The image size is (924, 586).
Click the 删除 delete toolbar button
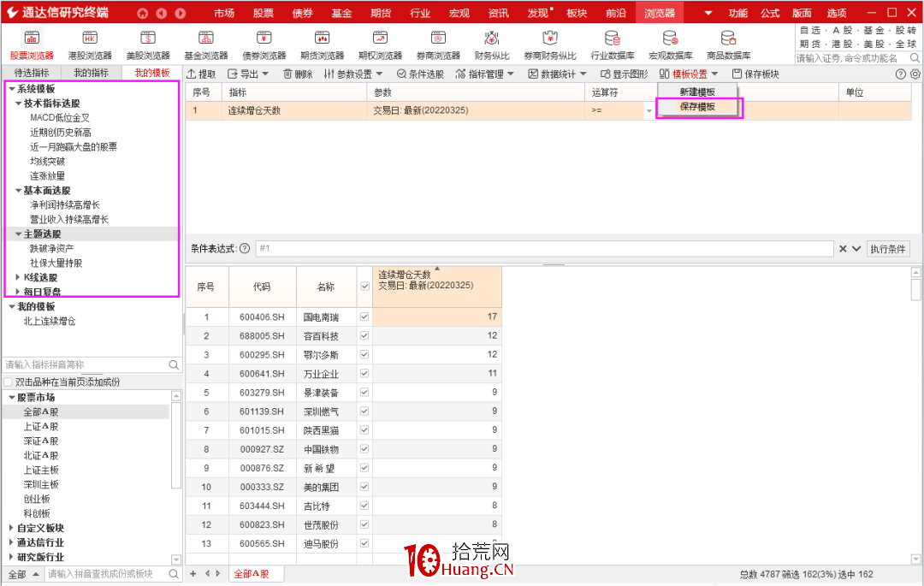[298, 74]
